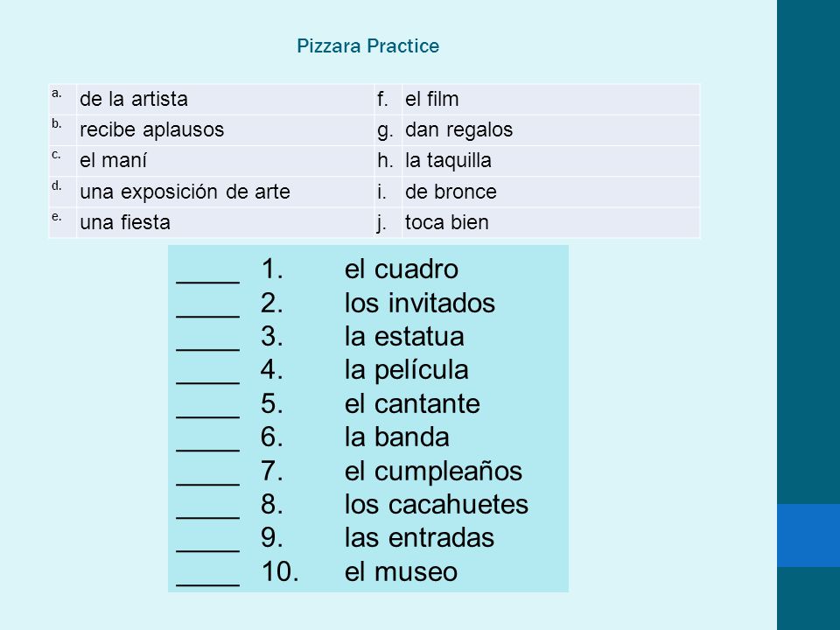This screenshot has height=630, width=840.
Task: Click option f 'el film'
Action: 550,99
